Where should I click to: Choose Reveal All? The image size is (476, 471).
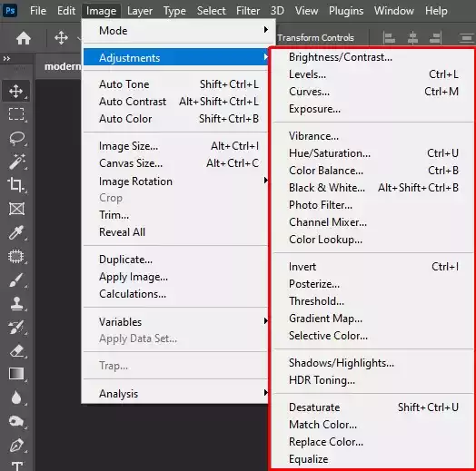pyautogui.click(x=176, y=232)
